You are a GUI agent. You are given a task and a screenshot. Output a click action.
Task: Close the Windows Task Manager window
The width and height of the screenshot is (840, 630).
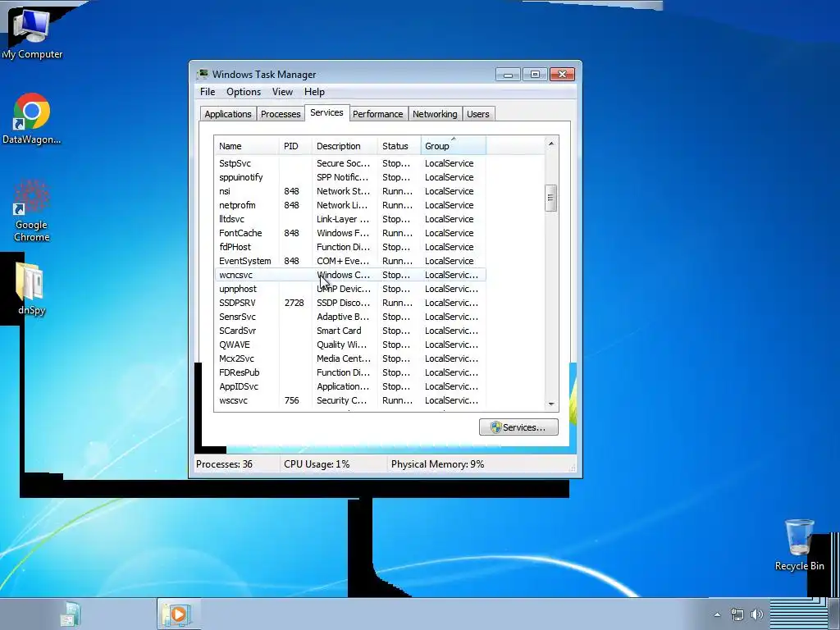[x=562, y=74]
